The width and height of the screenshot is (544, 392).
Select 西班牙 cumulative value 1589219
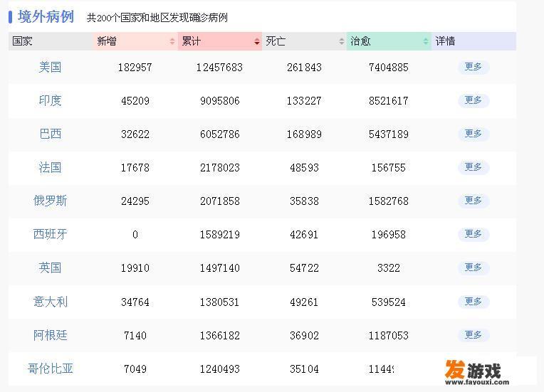tap(219, 235)
